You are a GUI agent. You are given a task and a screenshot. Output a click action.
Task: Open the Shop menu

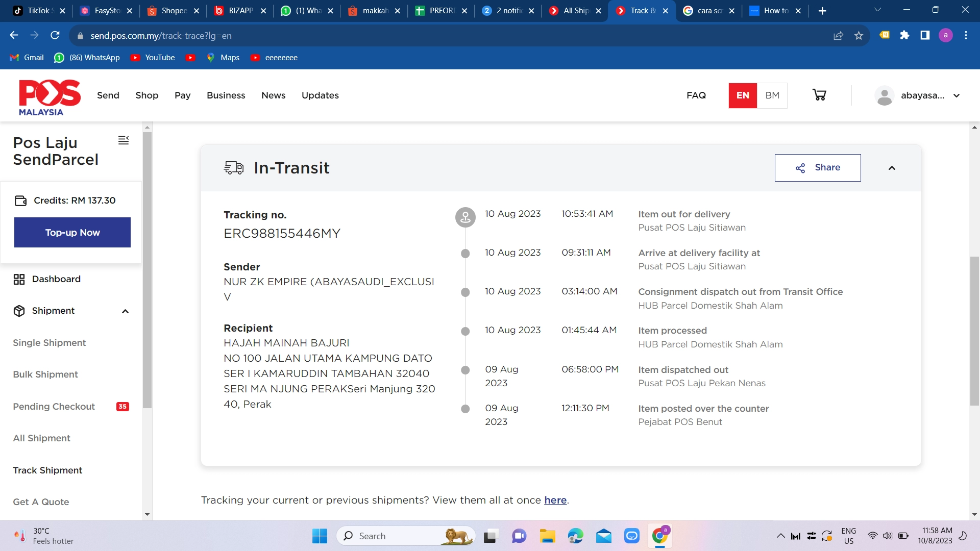147,95
